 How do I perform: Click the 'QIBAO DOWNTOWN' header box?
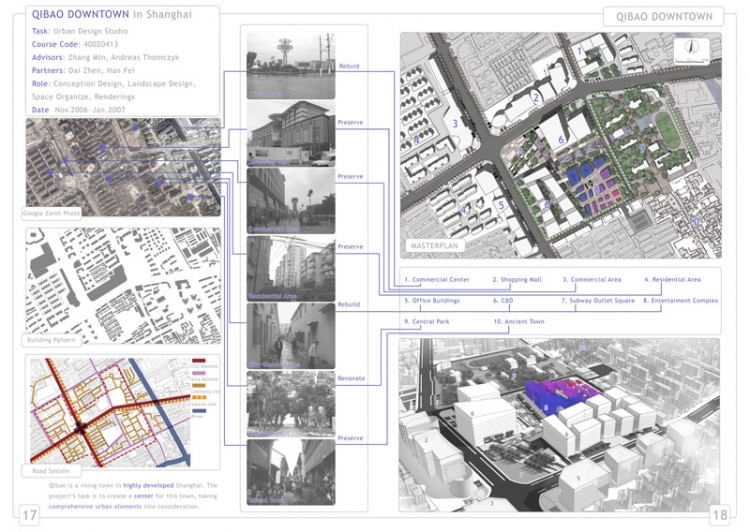(x=664, y=17)
